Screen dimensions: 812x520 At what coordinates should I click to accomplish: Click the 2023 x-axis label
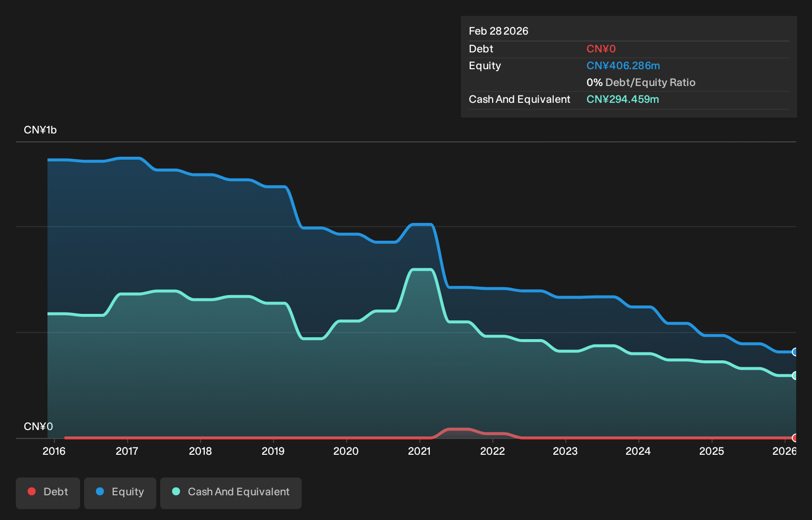[565, 451]
